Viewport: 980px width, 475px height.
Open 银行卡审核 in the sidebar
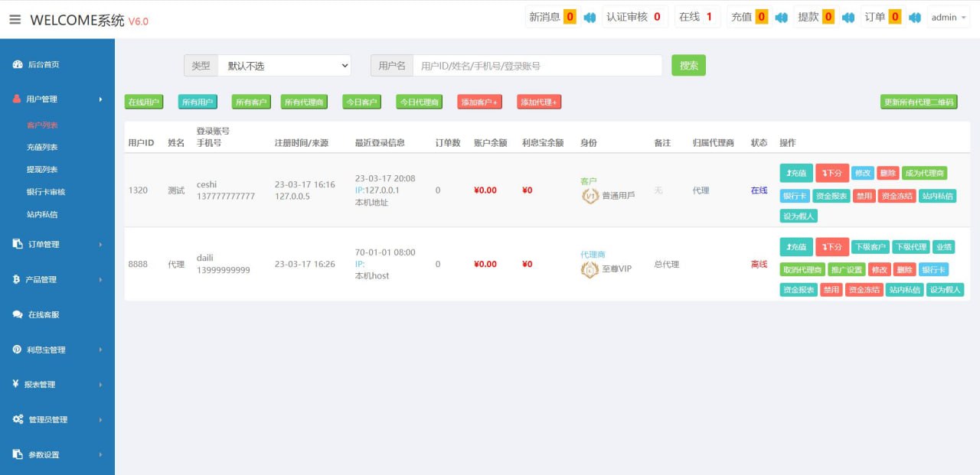(x=45, y=192)
